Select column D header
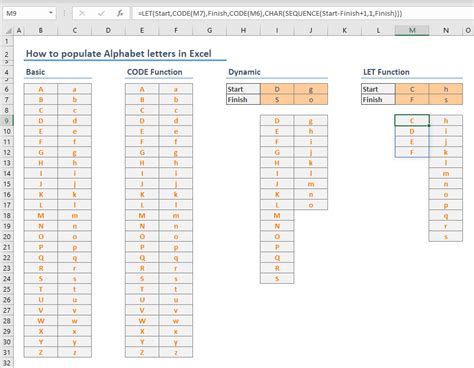Viewport: 474px width, 368px height. 108,31
